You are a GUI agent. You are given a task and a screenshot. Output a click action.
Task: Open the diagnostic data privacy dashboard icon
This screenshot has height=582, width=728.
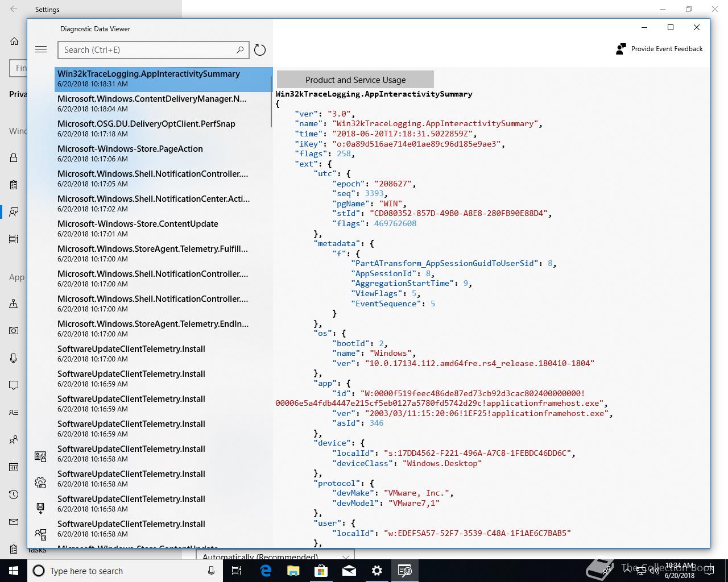(x=40, y=456)
